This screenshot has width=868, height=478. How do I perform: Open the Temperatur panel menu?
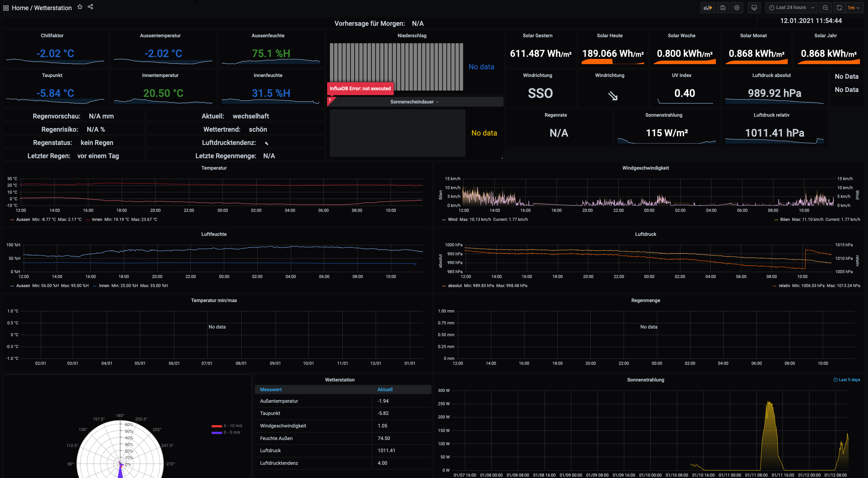click(x=214, y=168)
